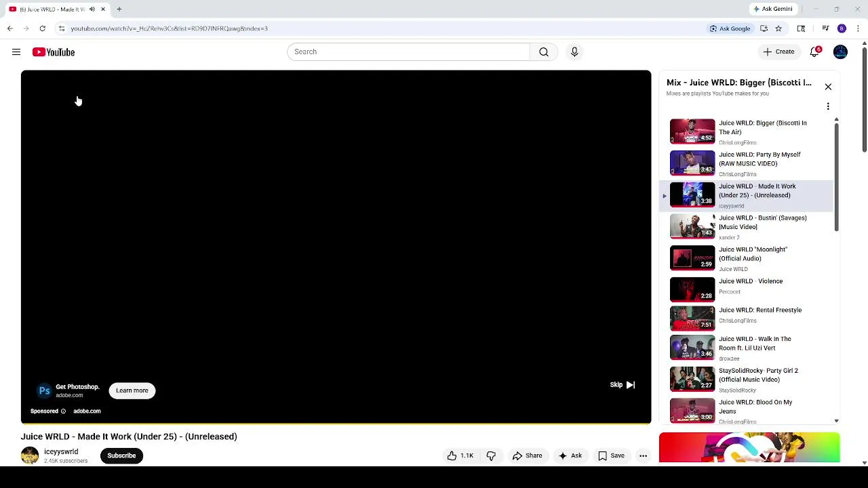Open the adobe.com sponsored link beside Sponsored label
The width and height of the screenshot is (868, 488).
87,411
